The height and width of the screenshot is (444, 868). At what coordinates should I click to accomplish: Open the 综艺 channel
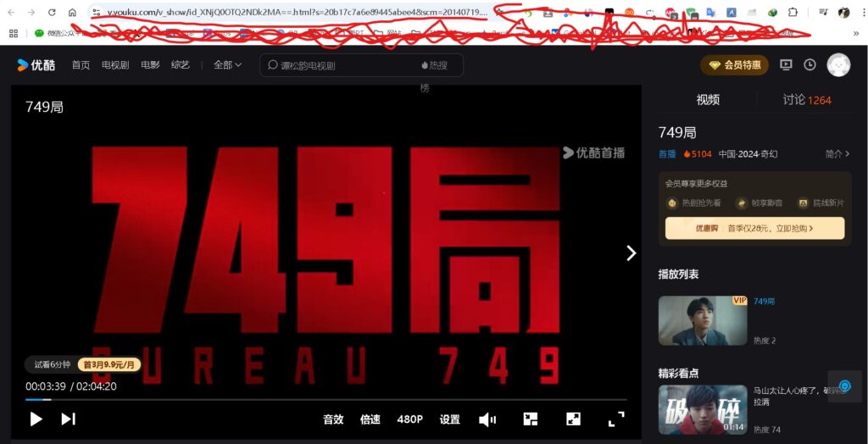(x=181, y=64)
